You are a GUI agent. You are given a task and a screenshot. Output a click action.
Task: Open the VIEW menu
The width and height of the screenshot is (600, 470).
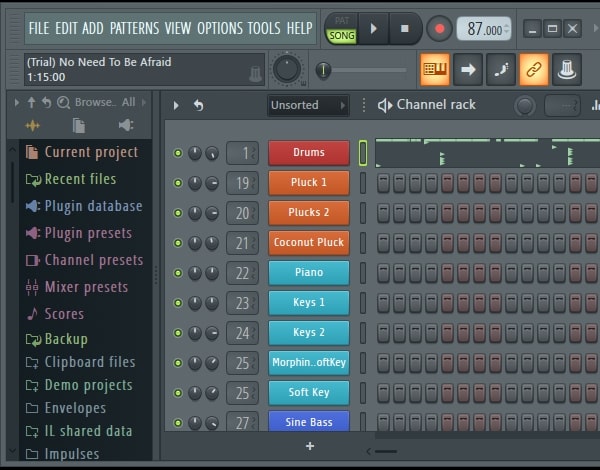pos(178,28)
